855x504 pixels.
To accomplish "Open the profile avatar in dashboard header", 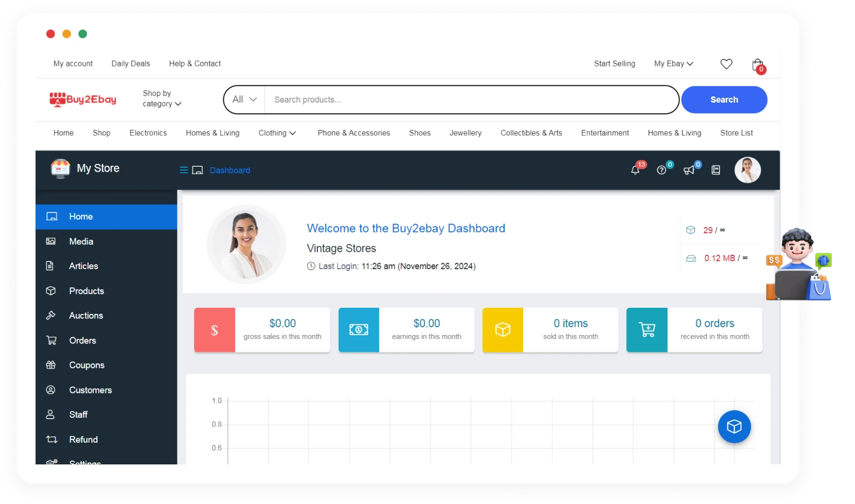I will (x=747, y=170).
